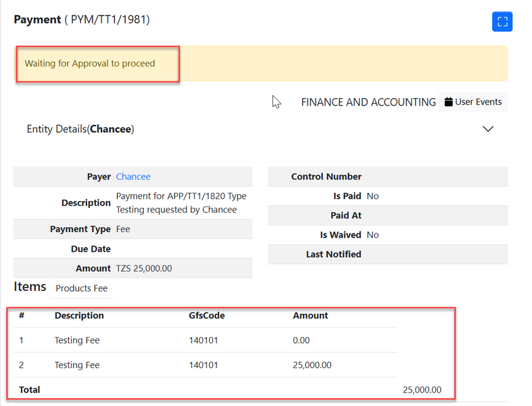
Task: Click the Payment PYM/TT1/1981 title
Action: click(x=82, y=20)
